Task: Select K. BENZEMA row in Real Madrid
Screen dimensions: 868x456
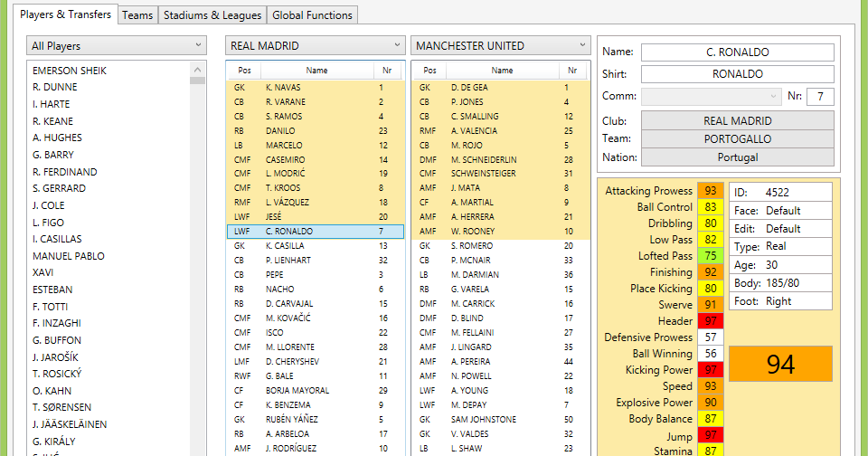Action: [316, 405]
